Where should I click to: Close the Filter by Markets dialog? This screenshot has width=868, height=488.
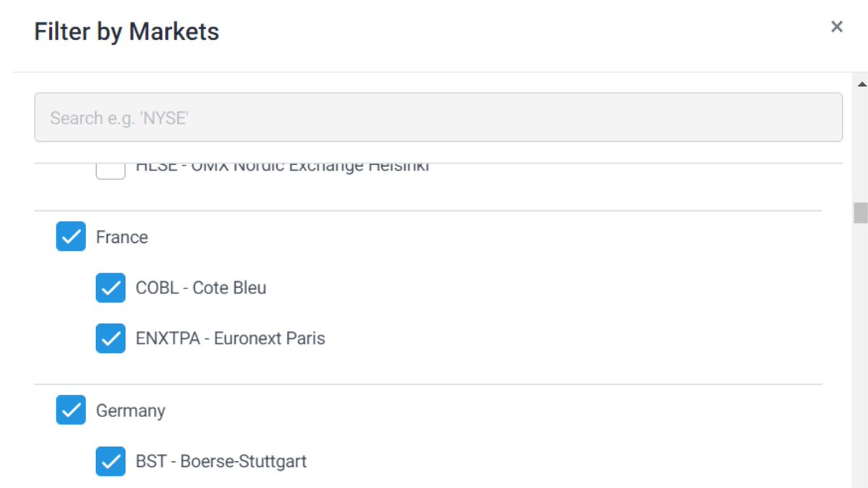(837, 27)
